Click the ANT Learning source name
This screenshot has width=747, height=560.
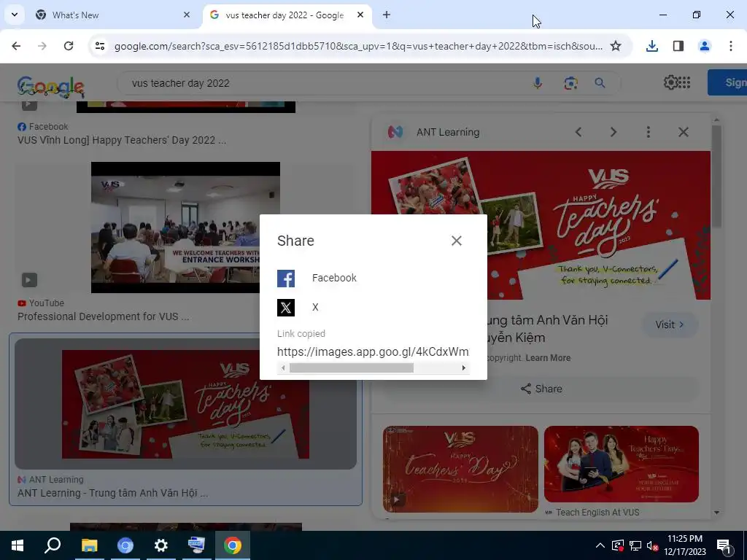point(448,133)
